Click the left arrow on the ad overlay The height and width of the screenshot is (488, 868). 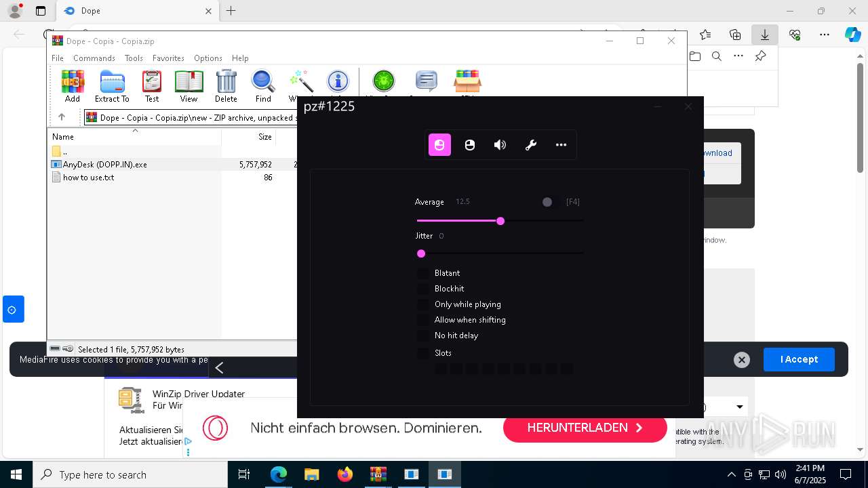click(x=219, y=367)
